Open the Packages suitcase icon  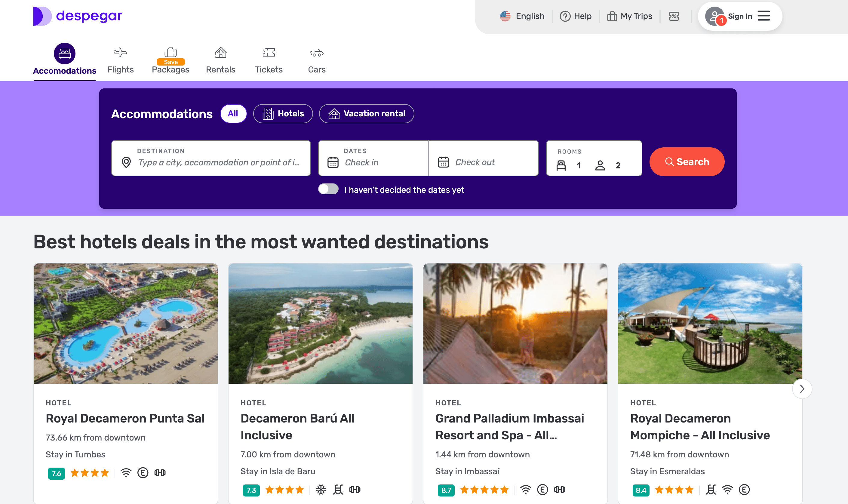(171, 52)
